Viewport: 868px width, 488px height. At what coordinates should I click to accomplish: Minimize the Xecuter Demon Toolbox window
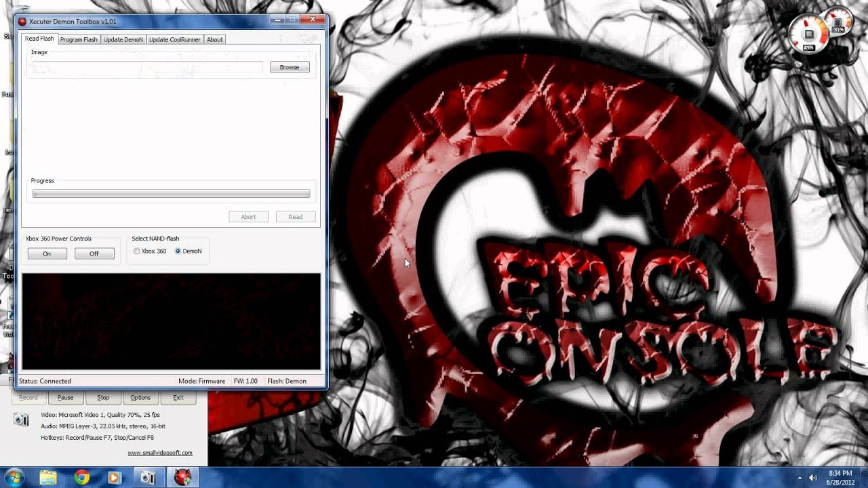pos(276,20)
